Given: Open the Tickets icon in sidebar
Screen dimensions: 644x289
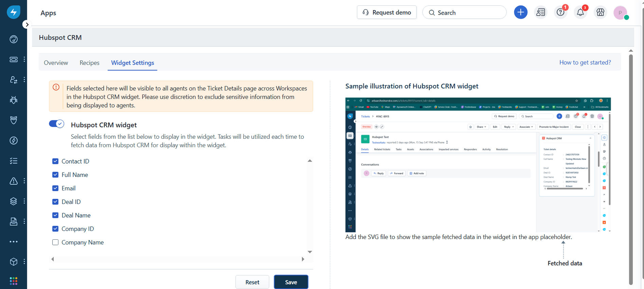Looking at the screenshot, I should tap(14, 60).
